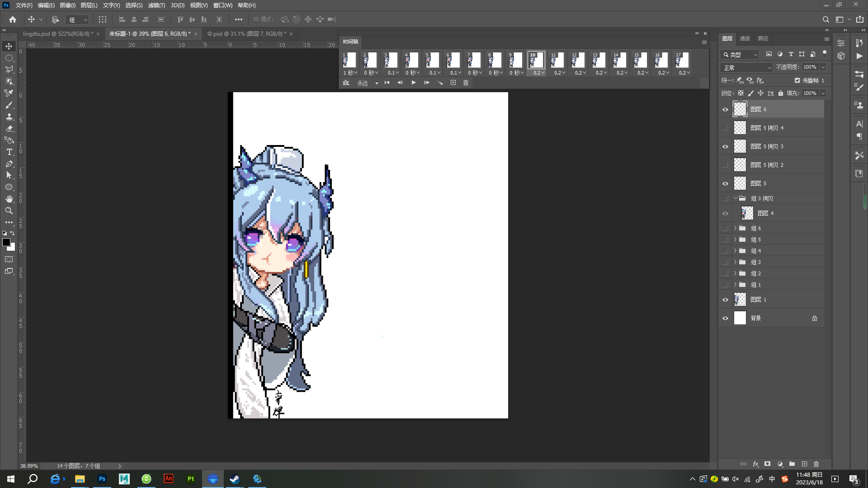Image resolution: width=868 pixels, height=488 pixels.
Task: Open the 滤镜(T) menu
Action: coord(156,5)
